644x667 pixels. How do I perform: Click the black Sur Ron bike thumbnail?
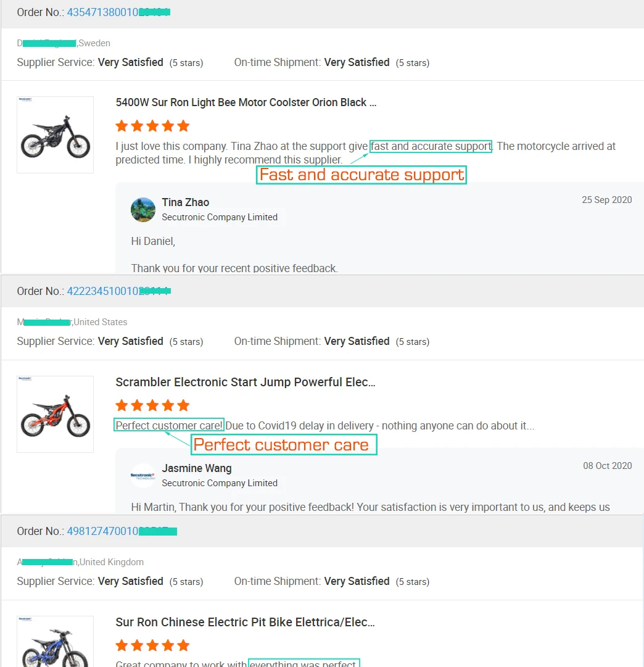coord(55,135)
